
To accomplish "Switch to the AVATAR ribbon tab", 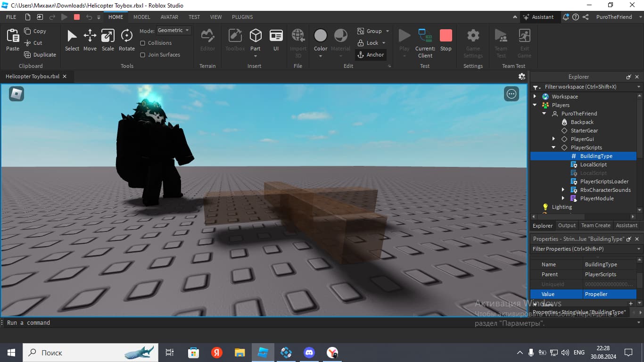I will pos(169,17).
